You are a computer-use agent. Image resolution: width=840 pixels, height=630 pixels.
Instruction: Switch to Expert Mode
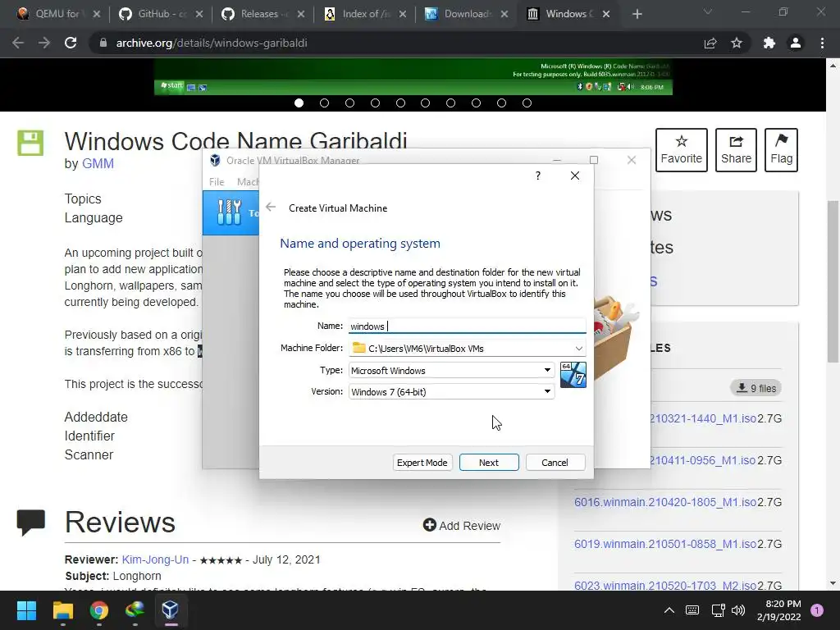[x=422, y=463]
